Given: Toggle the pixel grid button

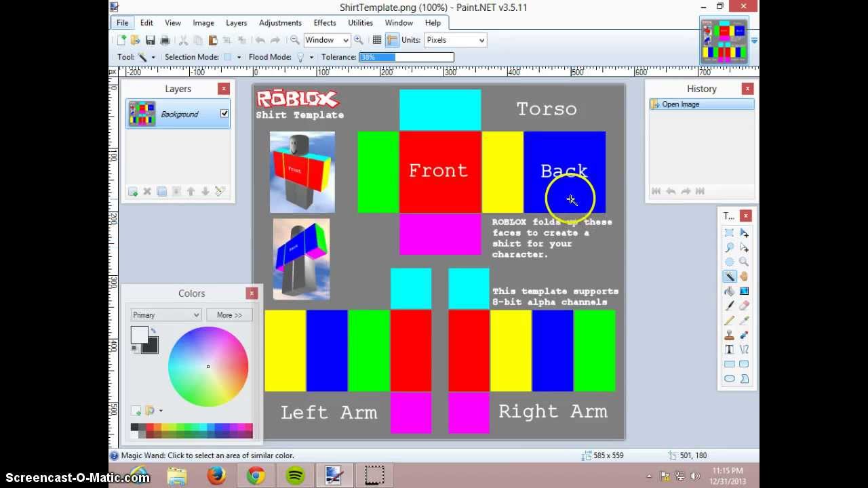Looking at the screenshot, I should (377, 40).
